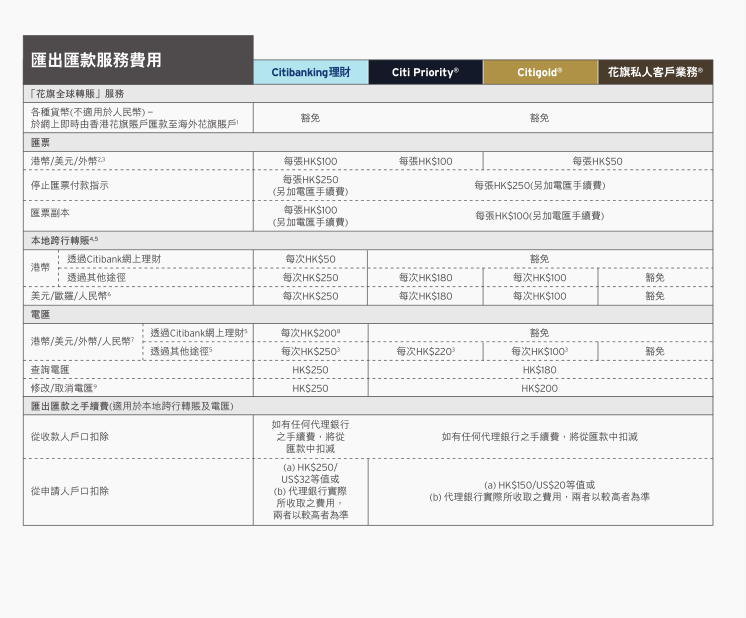Open the 花旗私人客戶業務 column tab
Image resolution: width=746 pixels, height=618 pixels.
pos(655,72)
